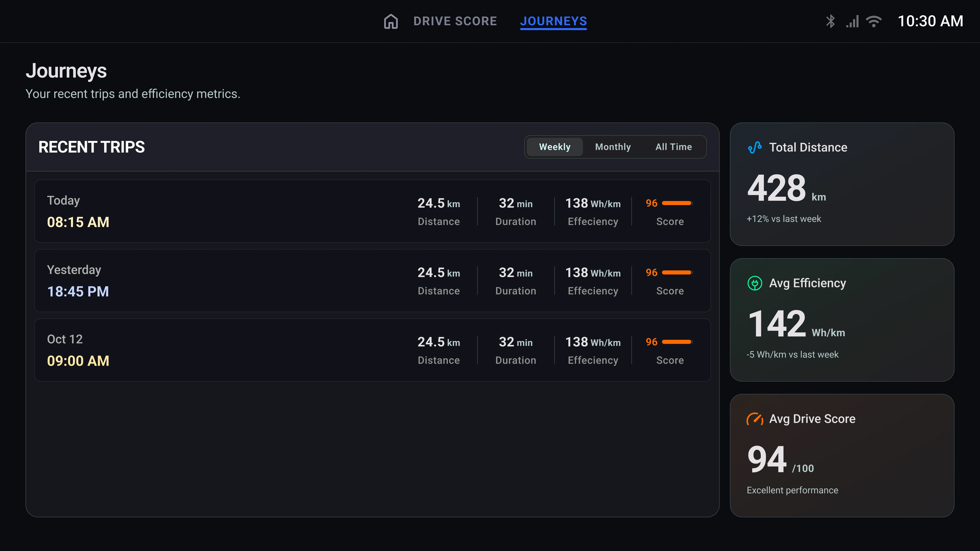
Task: Switch to the Drive Score tab
Action: tap(455, 21)
